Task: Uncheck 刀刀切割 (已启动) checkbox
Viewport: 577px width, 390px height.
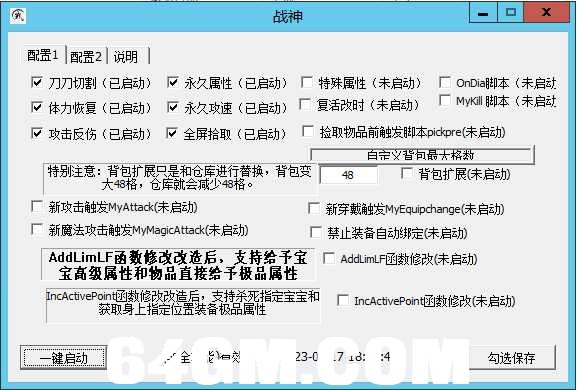Action: pyautogui.click(x=37, y=82)
